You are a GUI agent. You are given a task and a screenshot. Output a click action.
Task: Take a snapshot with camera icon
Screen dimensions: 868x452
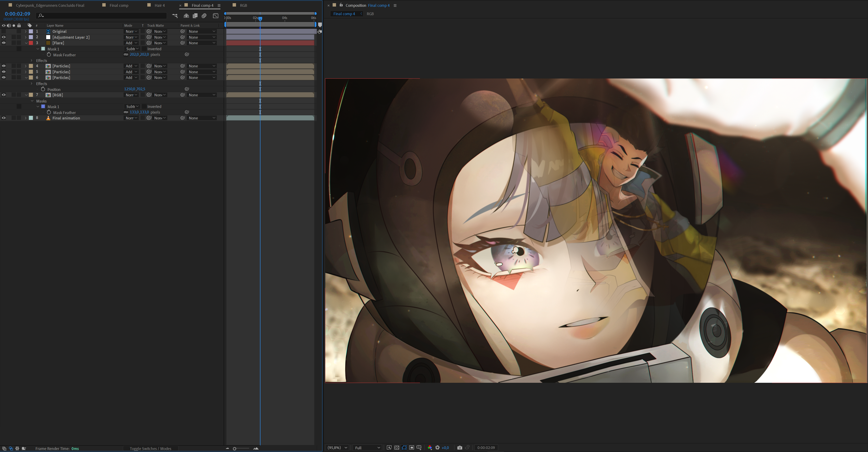460,448
